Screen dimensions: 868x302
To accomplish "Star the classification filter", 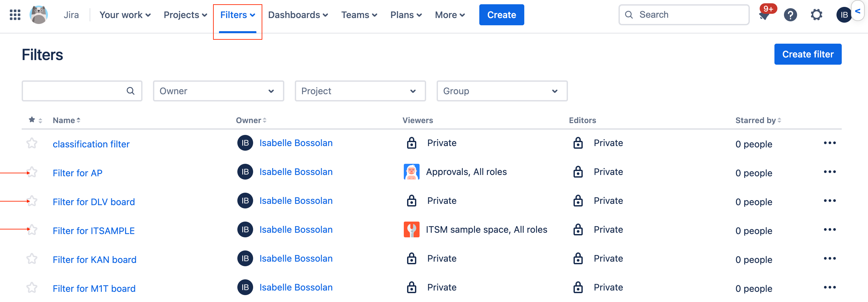I will click(32, 143).
